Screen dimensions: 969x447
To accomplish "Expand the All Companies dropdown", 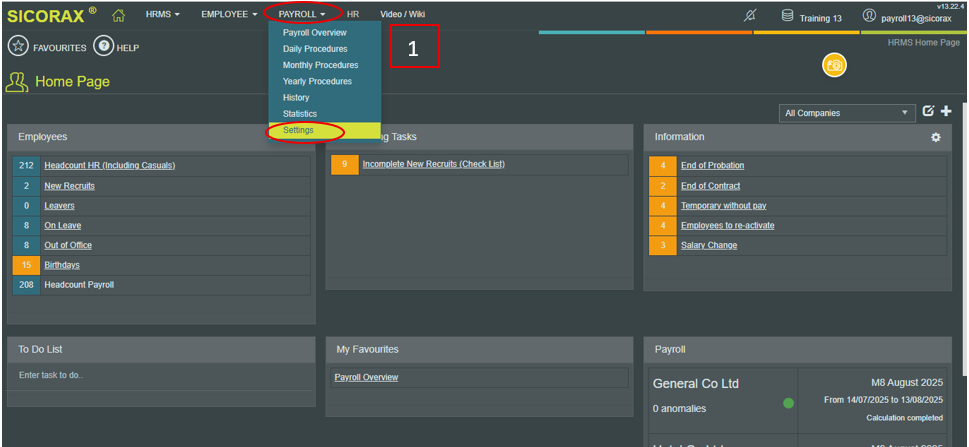I will coord(848,113).
